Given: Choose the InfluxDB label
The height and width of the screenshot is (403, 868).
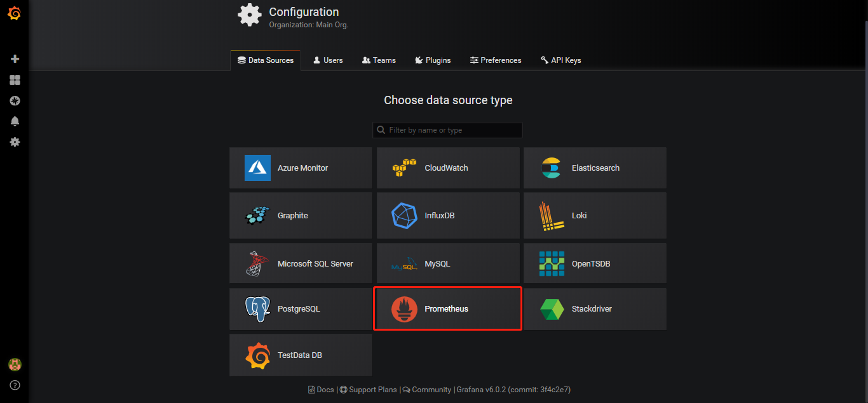Looking at the screenshot, I should 440,216.
